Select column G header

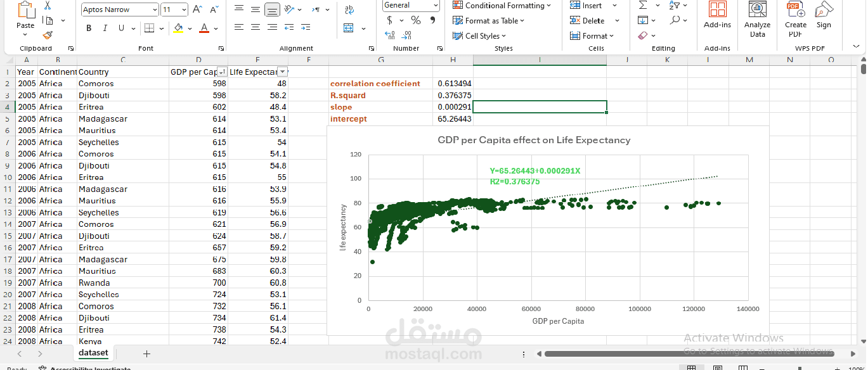381,60
